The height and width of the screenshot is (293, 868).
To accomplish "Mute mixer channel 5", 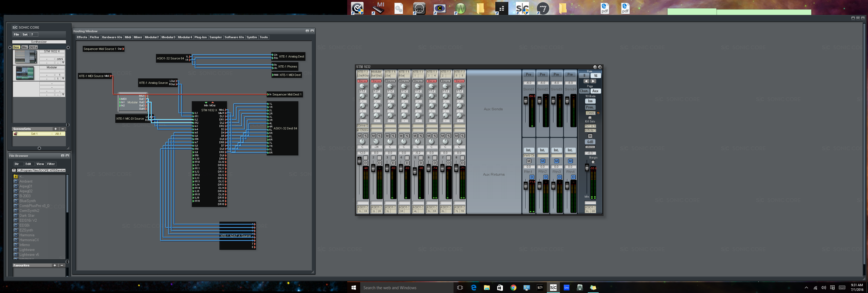I will 415,136.
